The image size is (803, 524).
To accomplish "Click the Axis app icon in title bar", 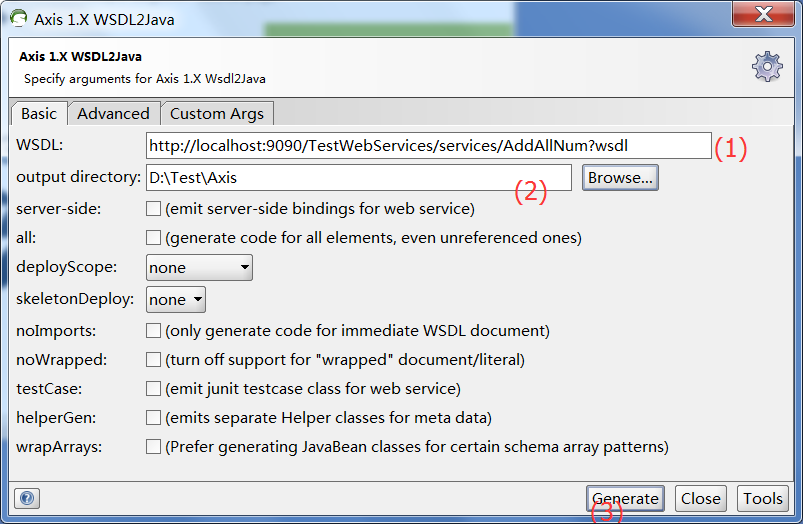I will coord(19,18).
